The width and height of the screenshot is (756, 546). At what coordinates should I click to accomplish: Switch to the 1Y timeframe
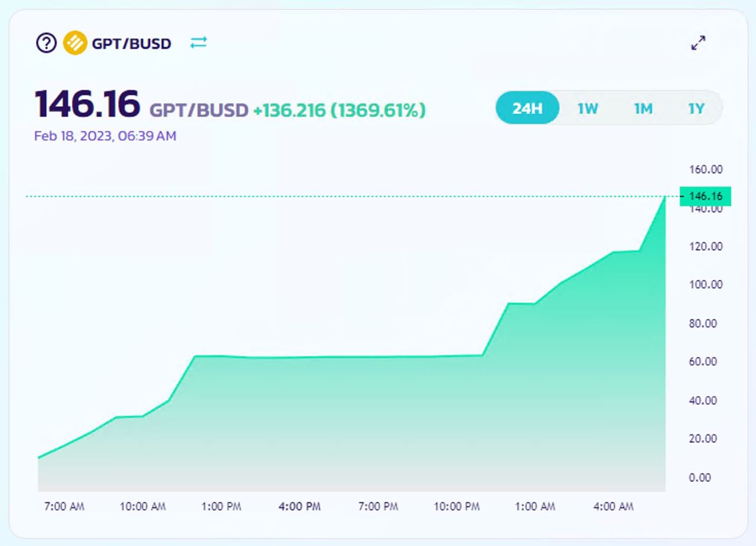696,108
